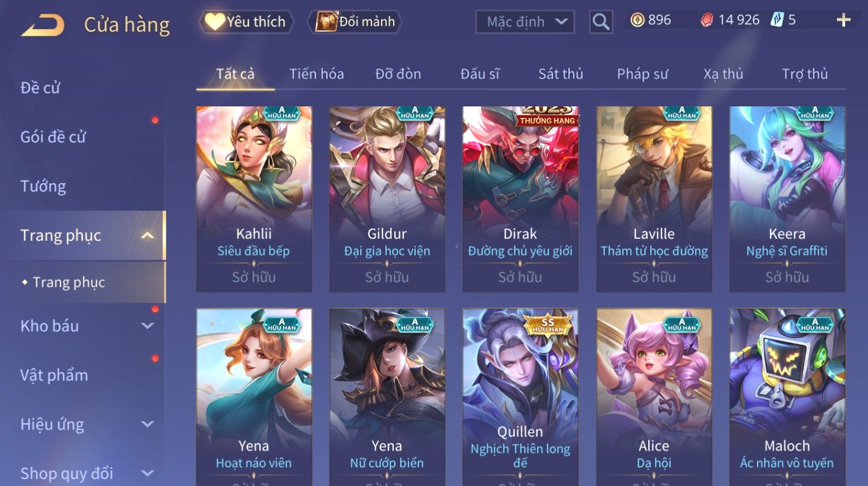
Task: Collapse the Trang phục sidebar section
Action: [147, 235]
